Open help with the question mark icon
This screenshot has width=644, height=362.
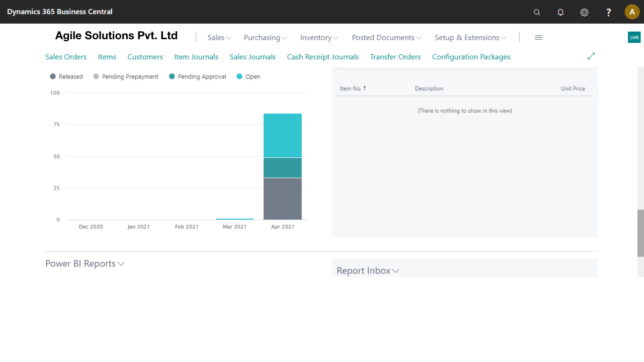[x=608, y=12]
